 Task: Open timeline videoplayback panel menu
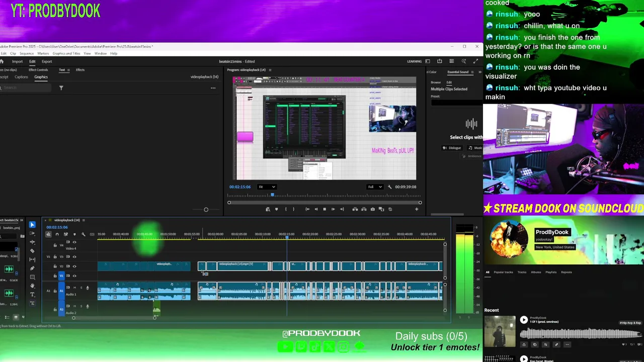(84, 220)
